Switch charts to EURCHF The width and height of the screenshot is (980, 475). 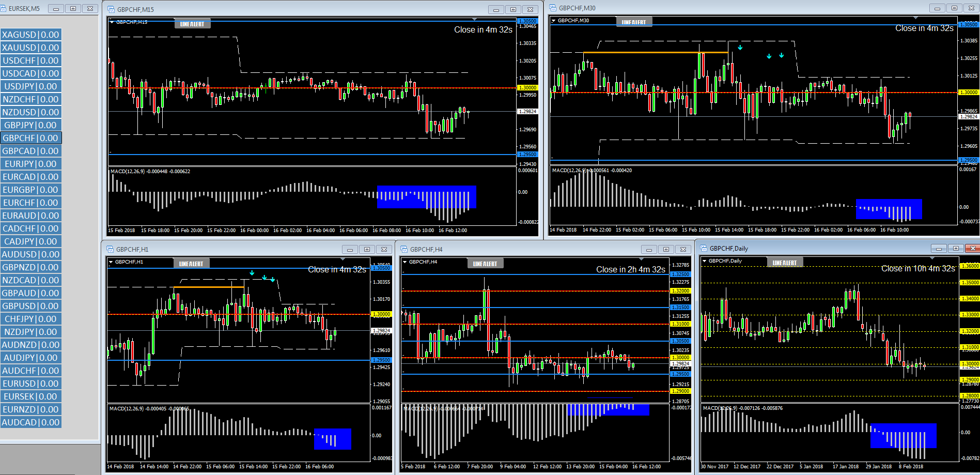31,203
